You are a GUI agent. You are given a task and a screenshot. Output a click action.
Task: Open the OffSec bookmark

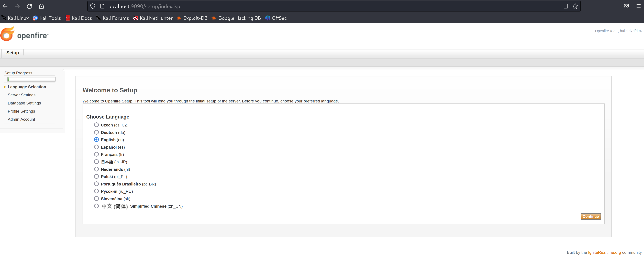point(276,18)
